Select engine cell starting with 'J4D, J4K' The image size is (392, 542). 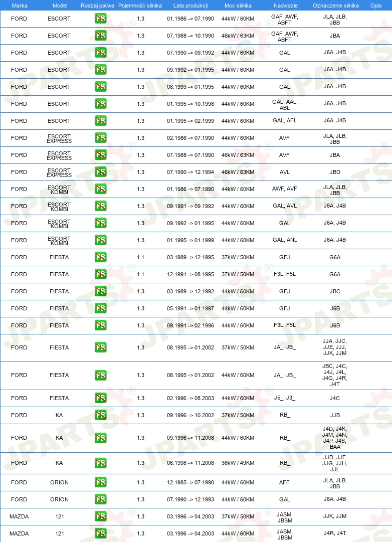[x=335, y=438]
